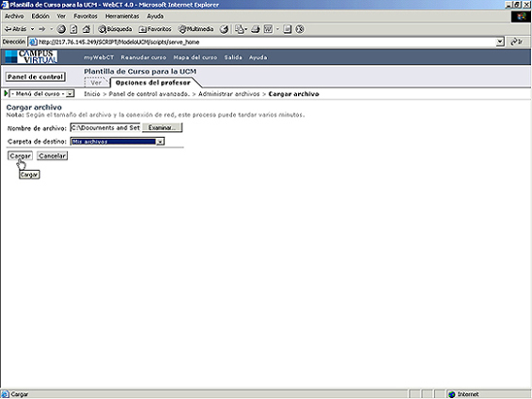Open the Favoritos menu in menu bar
The height and width of the screenshot is (399, 532).
coord(85,16)
